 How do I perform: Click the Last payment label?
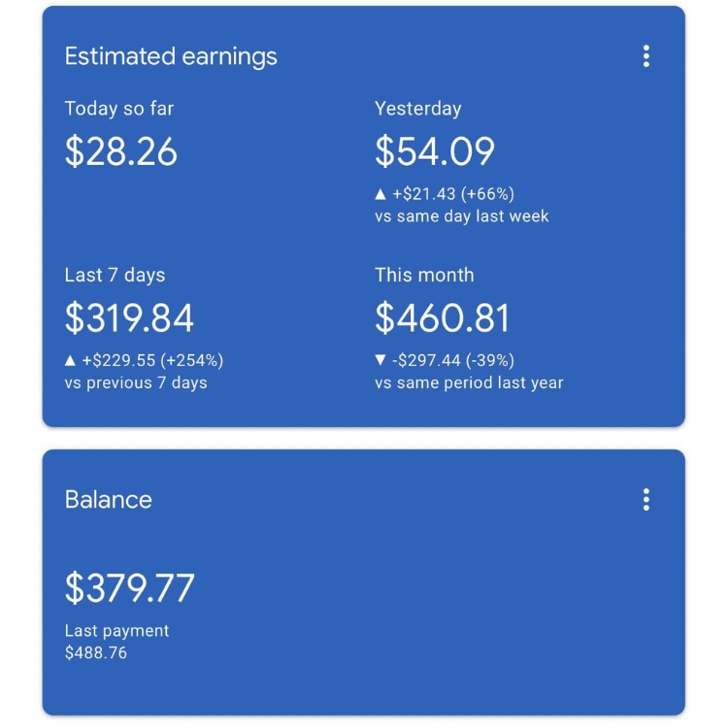coord(116,631)
